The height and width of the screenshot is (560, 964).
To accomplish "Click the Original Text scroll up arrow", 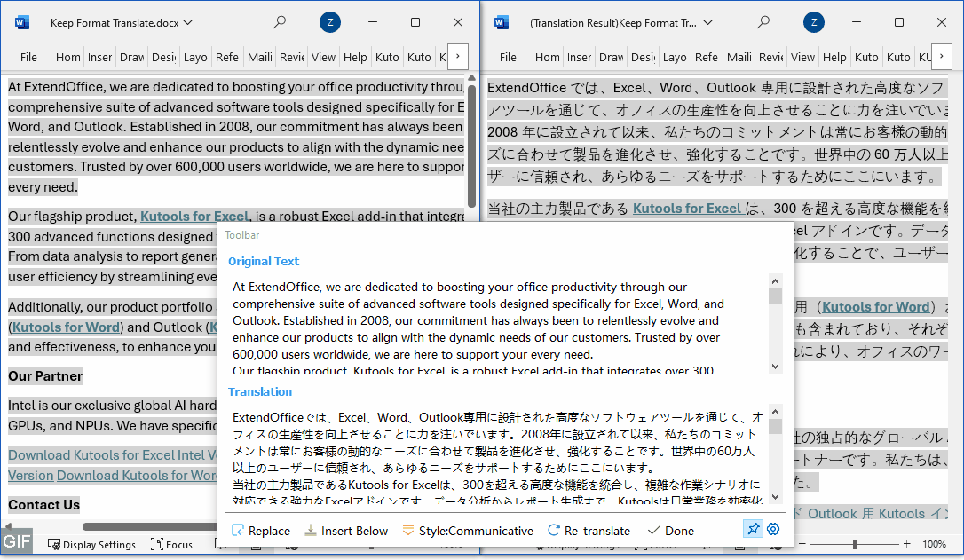I will point(775,281).
